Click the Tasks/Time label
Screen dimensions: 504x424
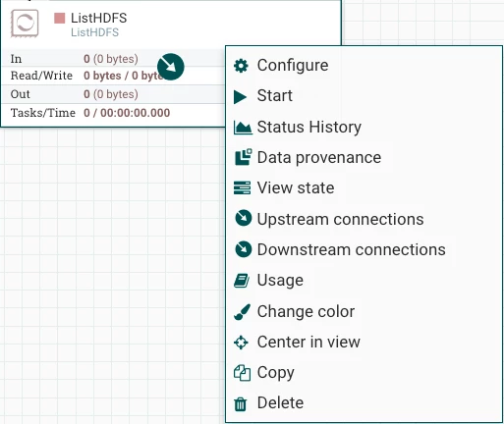[43, 113]
